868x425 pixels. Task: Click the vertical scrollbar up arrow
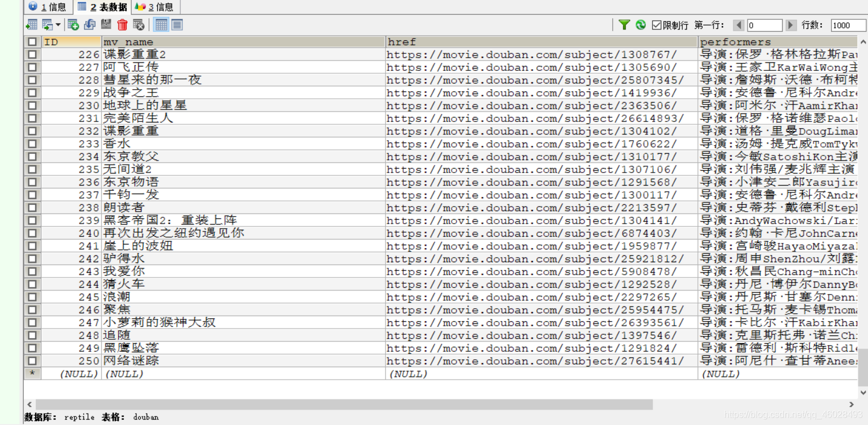pyautogui.click(x=863, y=42)
